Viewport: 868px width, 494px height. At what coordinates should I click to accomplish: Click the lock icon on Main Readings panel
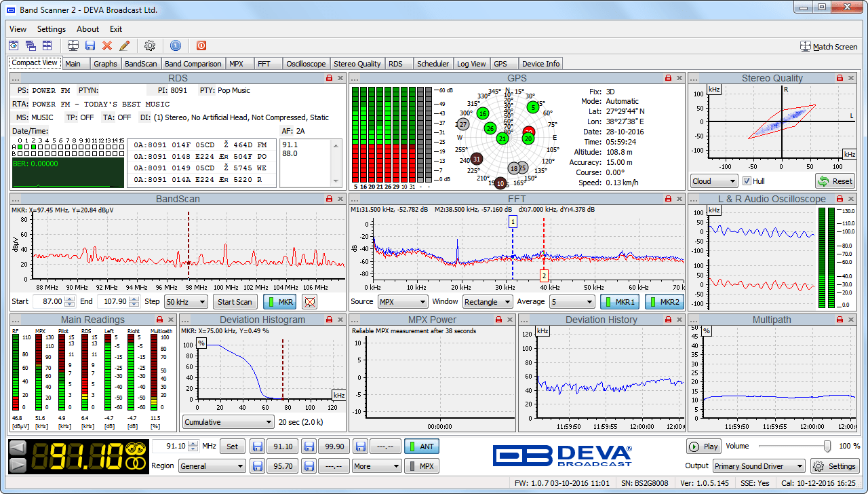tap(159, 320)
